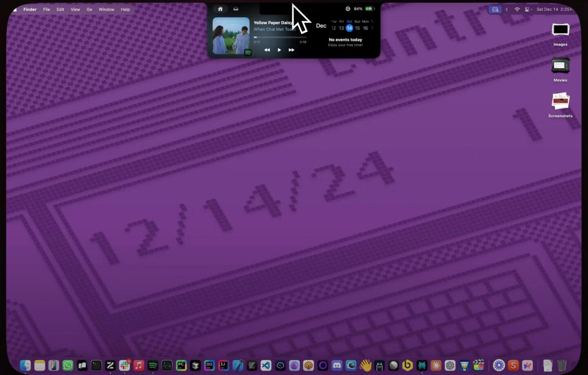588x375 pixels.
Task: Click the screen sharing menu bar icon
Action: [495, 9]
